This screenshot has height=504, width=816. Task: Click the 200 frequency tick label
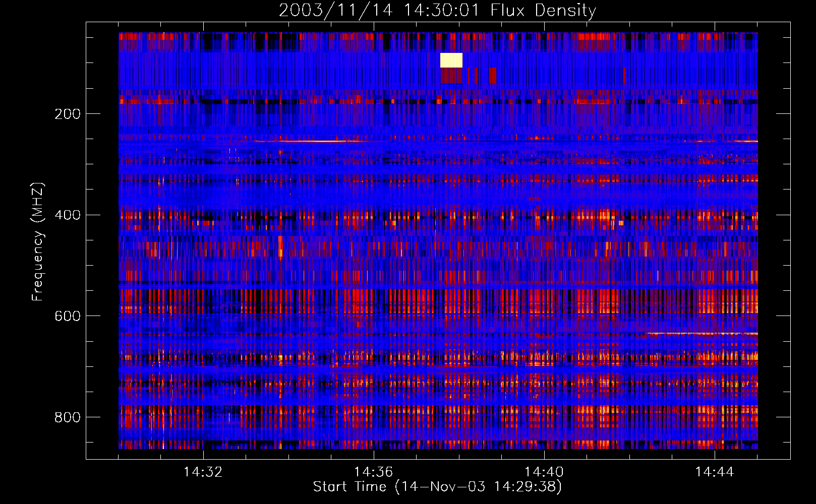point(67,114)
